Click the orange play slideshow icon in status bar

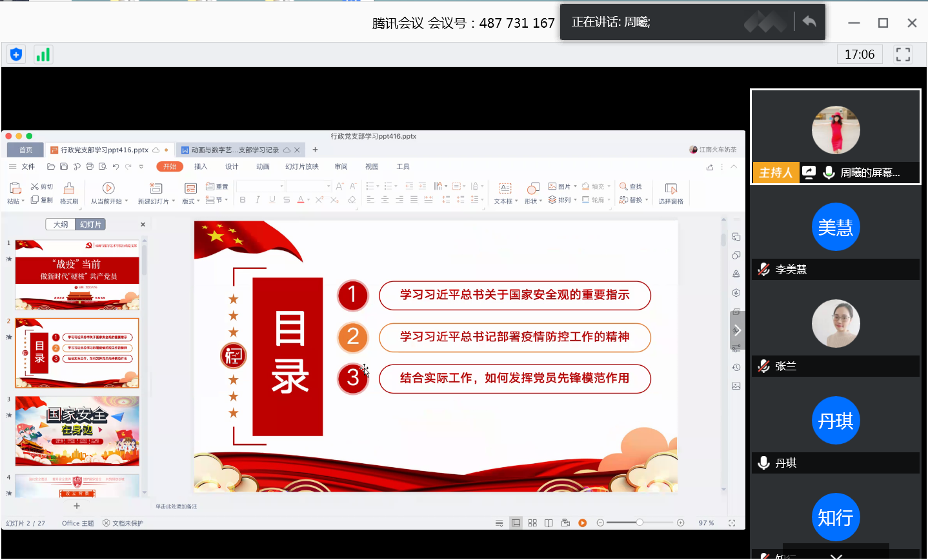tap(582, 523)
